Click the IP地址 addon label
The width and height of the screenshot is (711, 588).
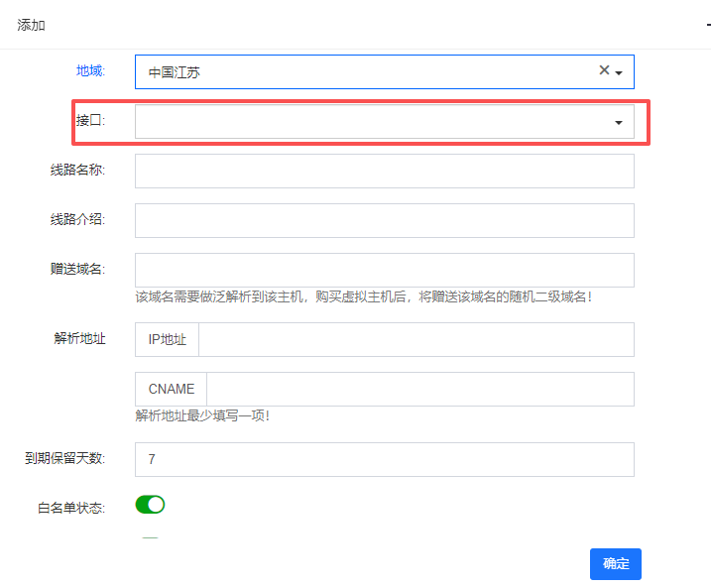[167, 339]
